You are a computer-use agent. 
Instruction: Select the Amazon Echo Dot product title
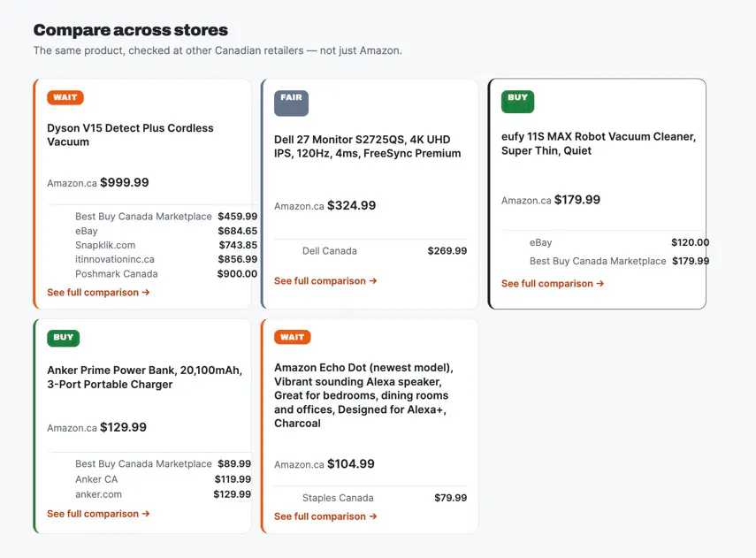coord(363,395)
